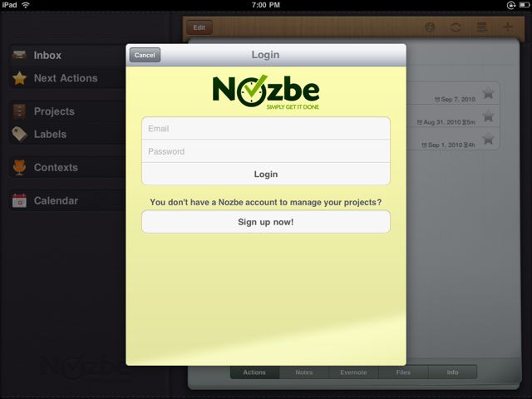Screen dimensions: 532x399
Task: Switch to the Evernote tab
Action: (x=353, y=372)
